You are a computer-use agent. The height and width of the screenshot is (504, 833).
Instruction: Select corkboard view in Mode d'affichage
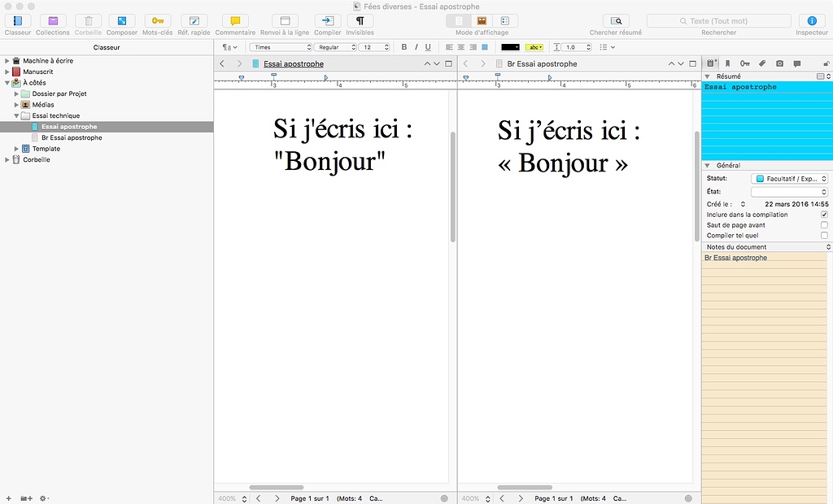pos(482,20)
